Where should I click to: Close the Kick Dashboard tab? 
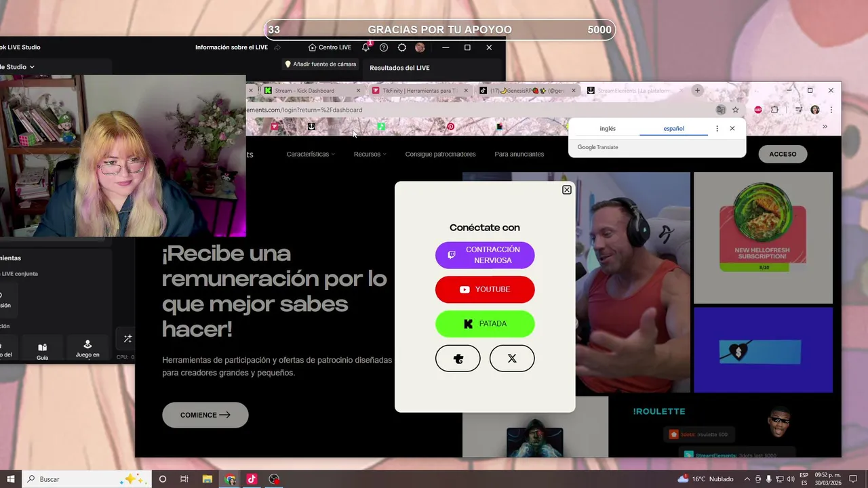coord(359,90)
